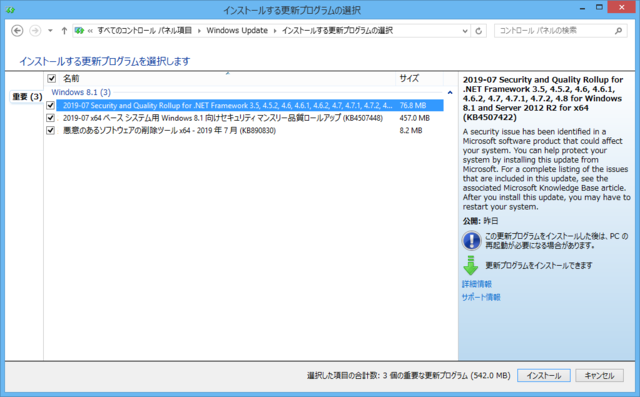
Task: Open the recent locations dropdown arrow
Action: pyautogui.click(x=50, y=31)
